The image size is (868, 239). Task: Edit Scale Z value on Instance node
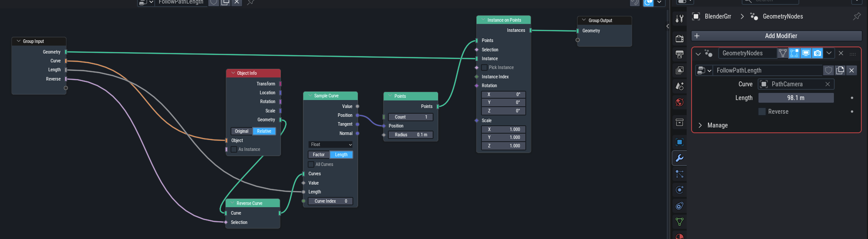[503, 146]
